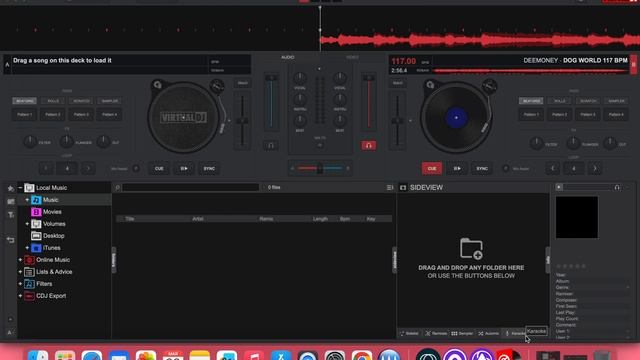This screenshot has height=360, width=640.
Task: Click the right deck turntable platter
Action: click(456, 118)
